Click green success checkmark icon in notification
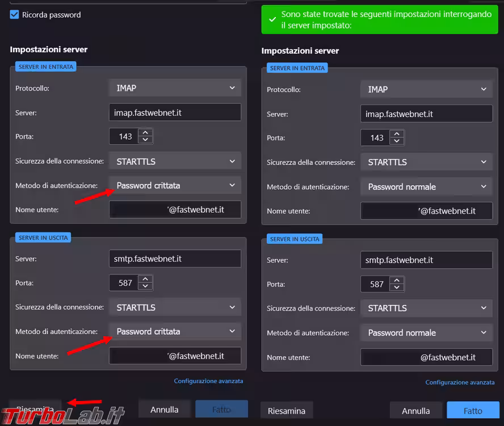 click(x=273, y=20)
